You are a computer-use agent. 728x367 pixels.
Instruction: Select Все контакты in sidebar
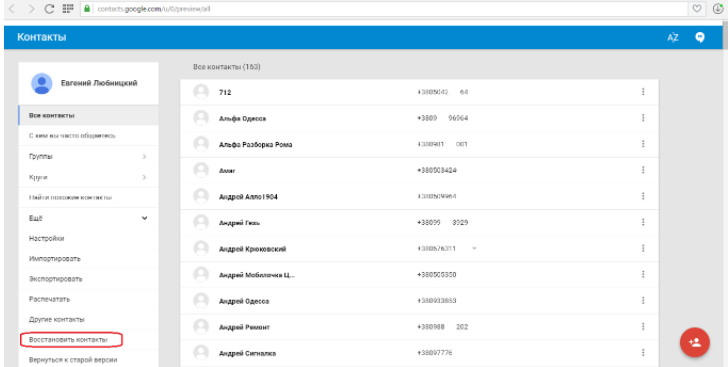[x=88, y=115]
